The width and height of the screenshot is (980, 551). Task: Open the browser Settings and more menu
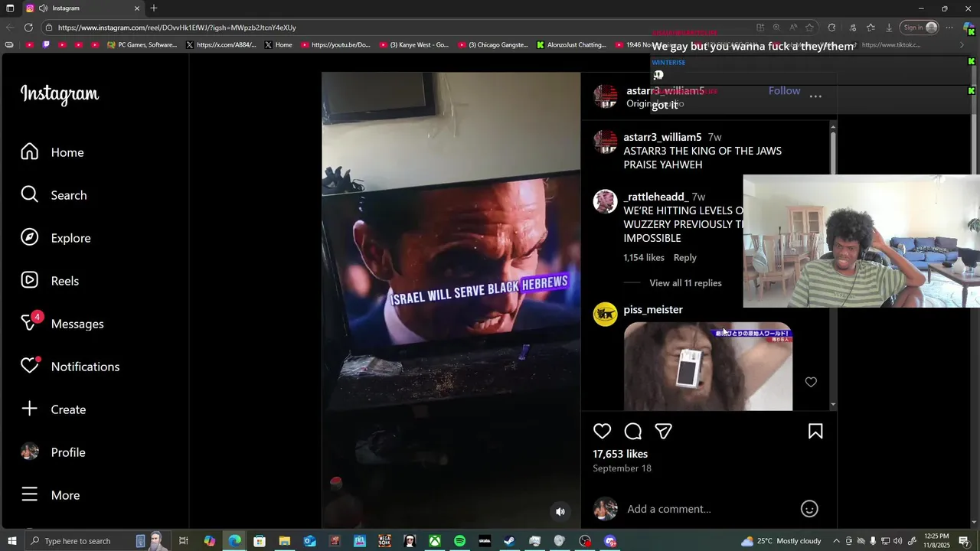949,28
